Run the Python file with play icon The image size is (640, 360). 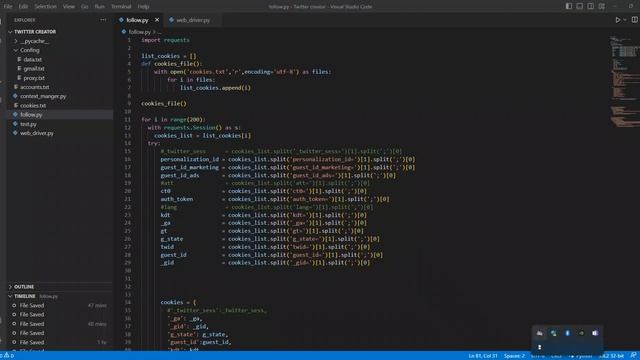(x=618, y=20)
